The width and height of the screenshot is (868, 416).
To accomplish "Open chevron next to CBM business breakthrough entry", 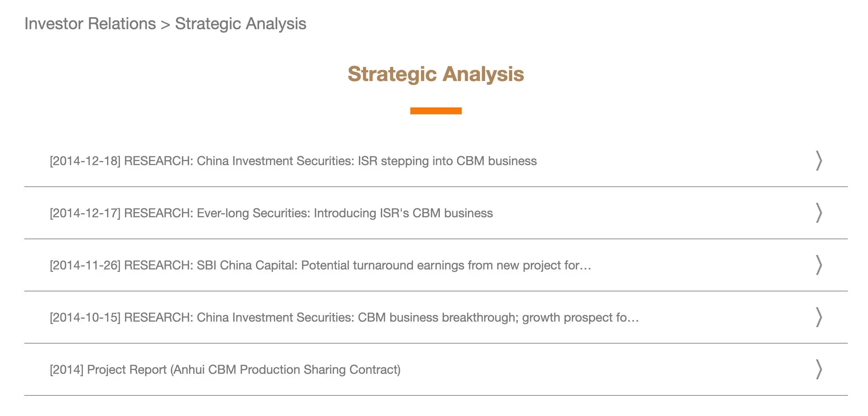I will [819, 317].
